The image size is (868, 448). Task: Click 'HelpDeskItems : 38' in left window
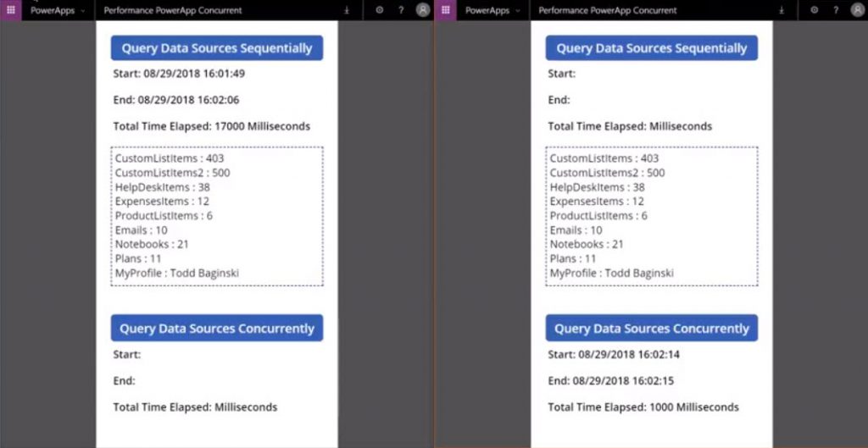(x=163, y=187)
